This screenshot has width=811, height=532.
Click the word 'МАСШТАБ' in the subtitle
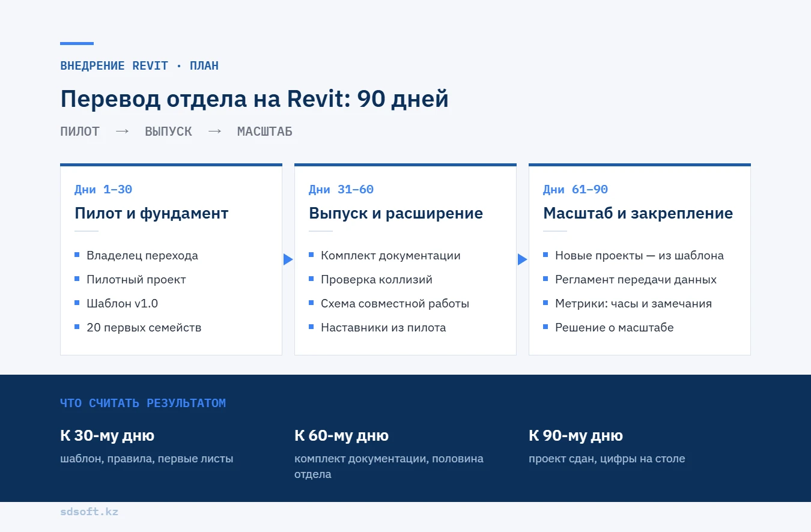coord(265,131)
